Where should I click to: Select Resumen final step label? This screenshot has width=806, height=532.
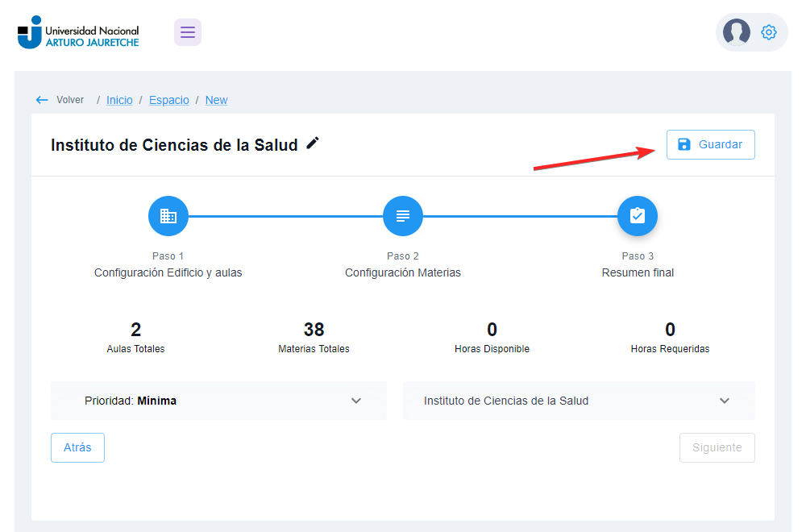click(x=638, y=272)
